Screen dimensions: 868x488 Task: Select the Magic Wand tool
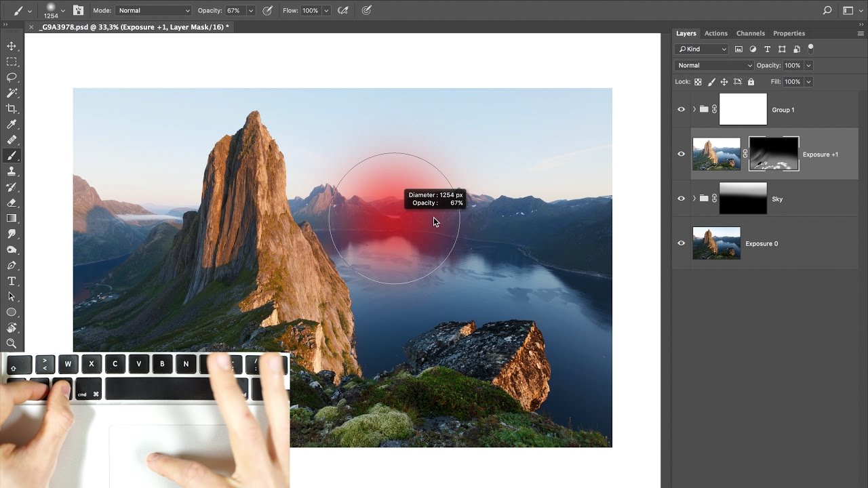point(12,93)
